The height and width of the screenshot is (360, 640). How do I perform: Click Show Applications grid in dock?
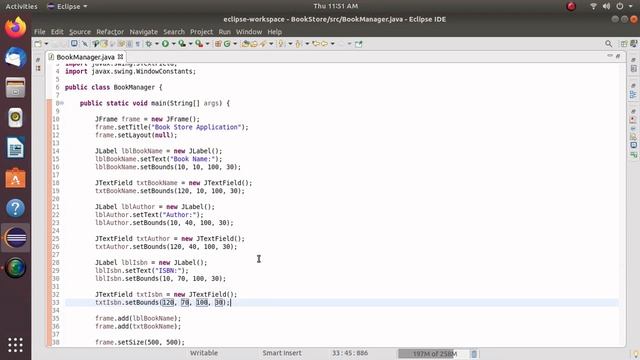[x=16, y=345]
